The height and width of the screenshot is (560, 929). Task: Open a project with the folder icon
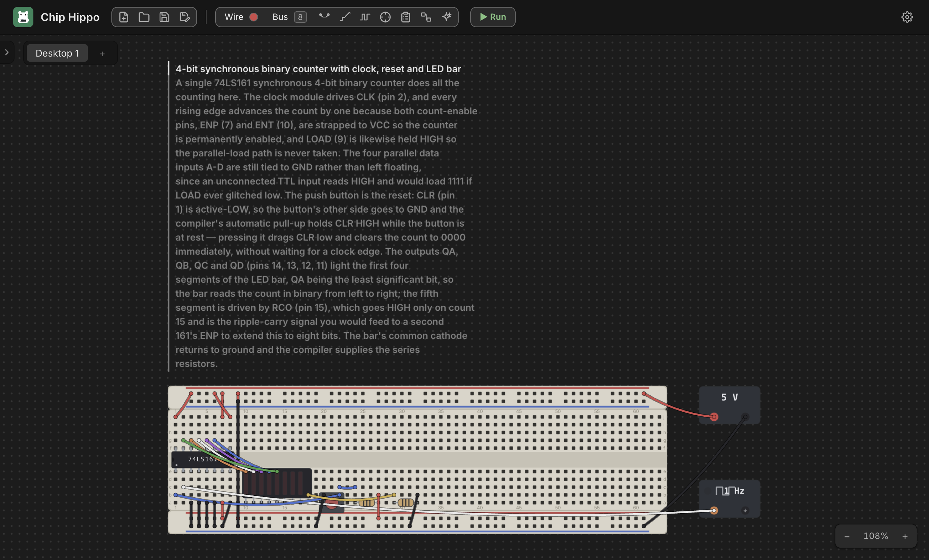[x=144, y=17]
